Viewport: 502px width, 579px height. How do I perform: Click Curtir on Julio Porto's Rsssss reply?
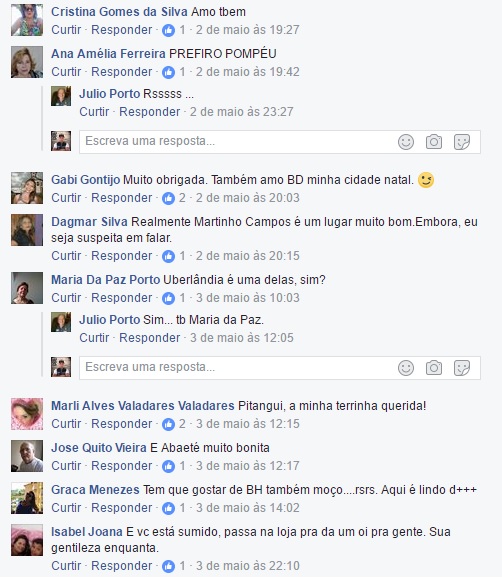click(x=94, y=112)
